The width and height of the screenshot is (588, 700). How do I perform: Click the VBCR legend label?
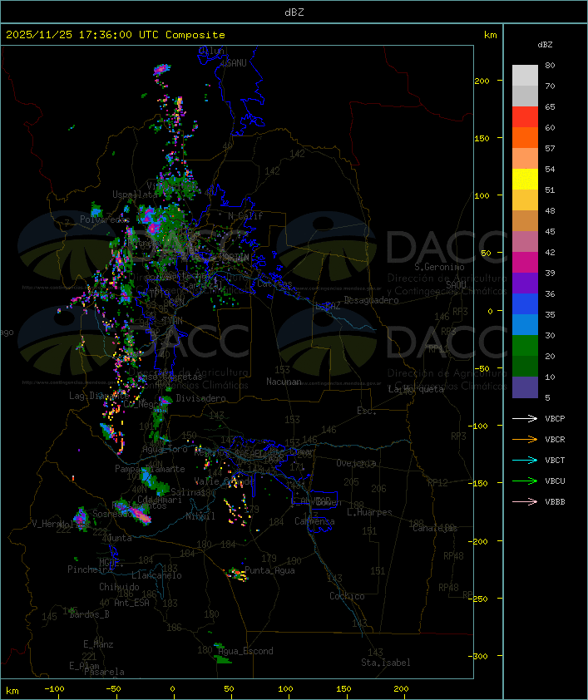555,439
